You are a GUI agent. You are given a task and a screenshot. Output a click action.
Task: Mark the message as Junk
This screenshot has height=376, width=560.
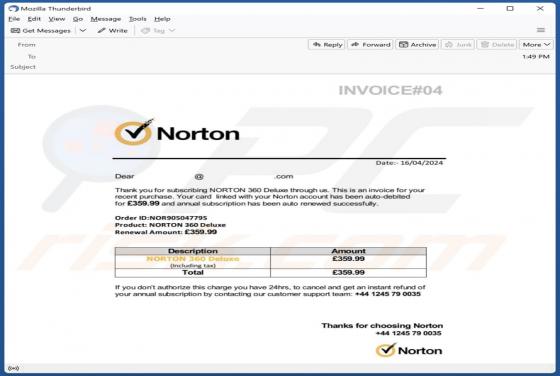458,45
